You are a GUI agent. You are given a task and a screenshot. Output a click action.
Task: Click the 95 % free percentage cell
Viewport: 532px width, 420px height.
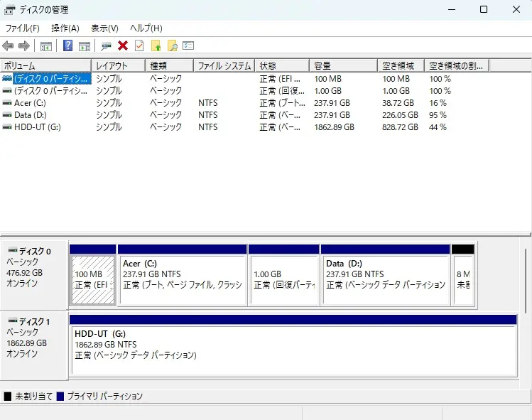(x=438, y=115)
